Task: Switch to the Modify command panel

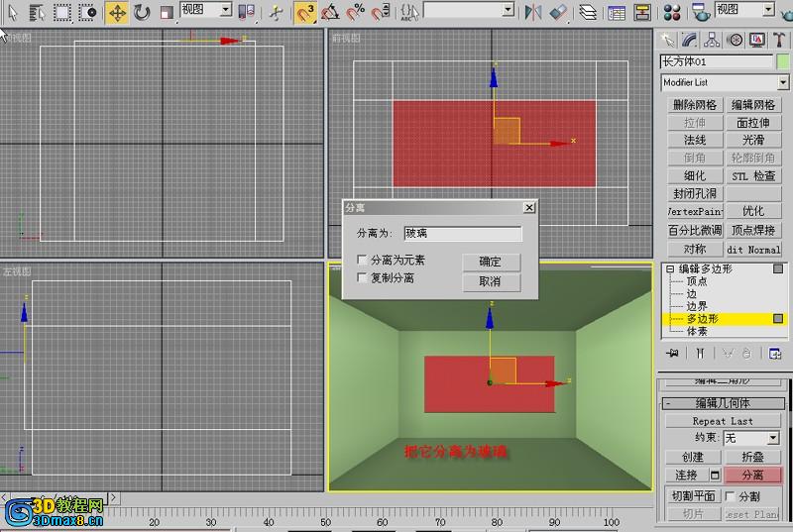Action: (689, 40)
